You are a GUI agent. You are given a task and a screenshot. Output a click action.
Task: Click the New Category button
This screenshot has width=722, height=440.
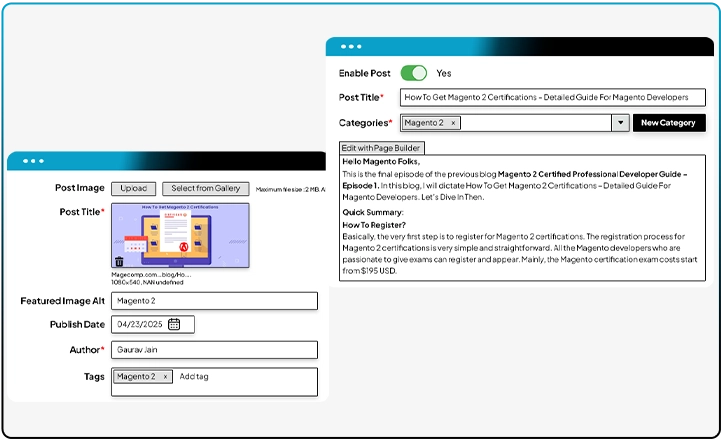point(668,123)
